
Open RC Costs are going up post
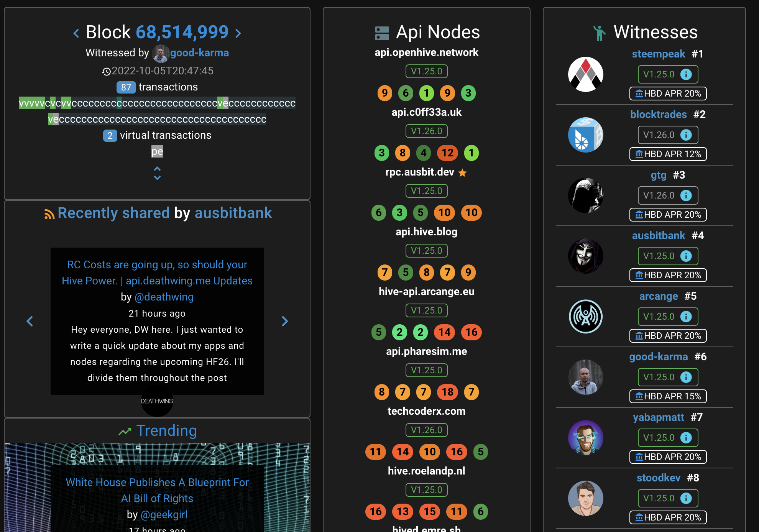[x=157, y=273]
